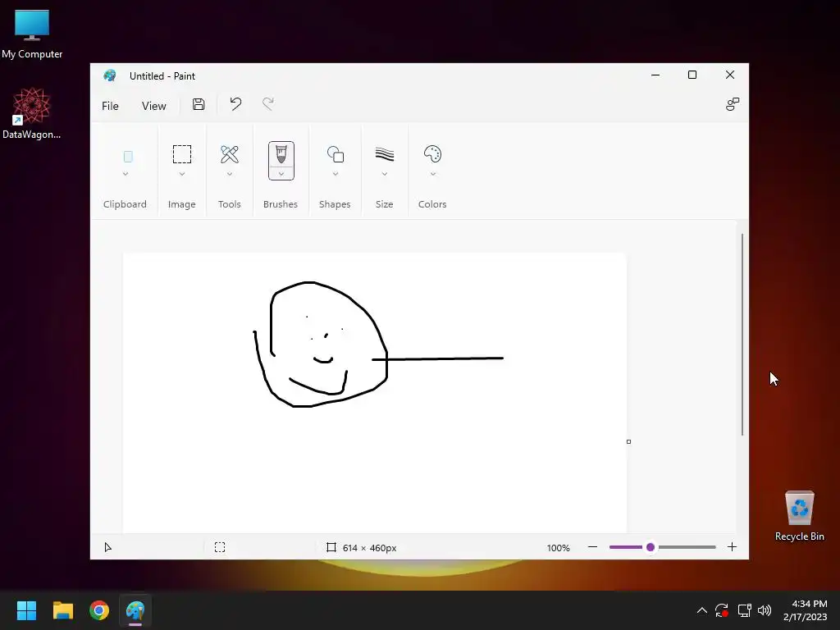840x630 pixels.
Task: Open the Tools pencil and brush icon
Action: pyautogui.click(x=230, y=154)
